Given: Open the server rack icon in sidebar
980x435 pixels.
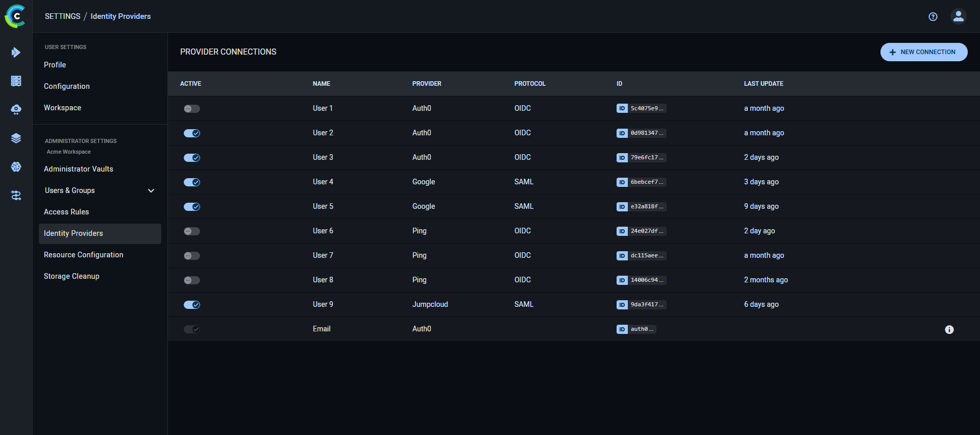Looking at the screenshot, I should click(16, 81).
